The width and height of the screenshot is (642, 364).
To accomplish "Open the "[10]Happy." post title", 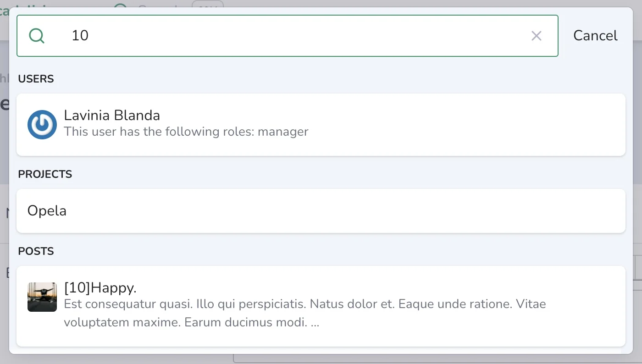I will click(100, 288).
